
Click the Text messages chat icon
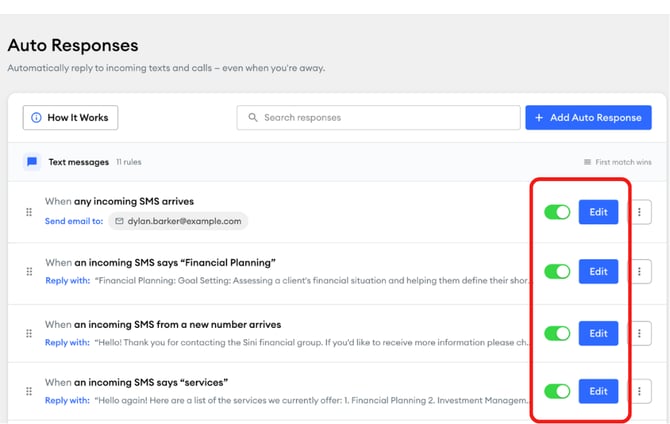point(32,162)
